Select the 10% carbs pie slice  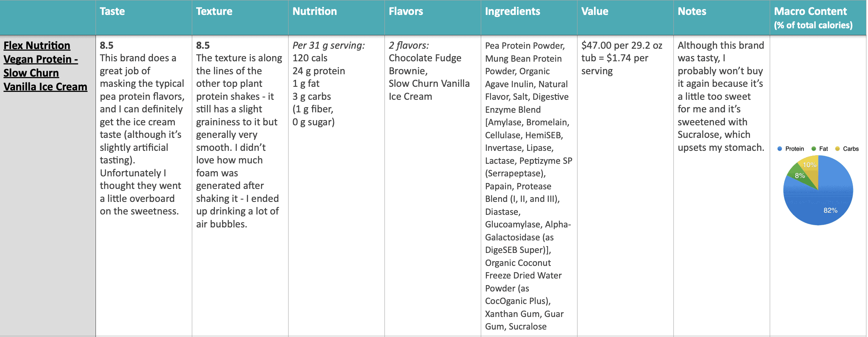pos(810,167)
